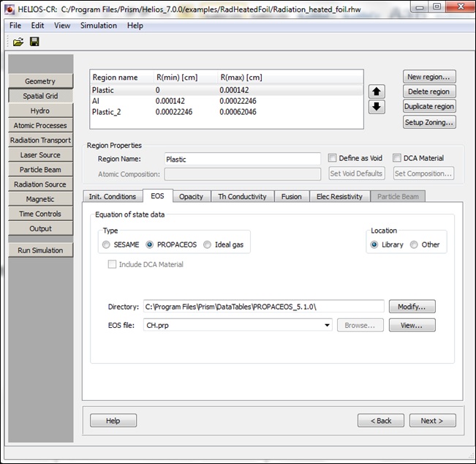Click the HELIOS-CR app icon in title bar
The image size is (476, 464).
[x=8, y=7]
